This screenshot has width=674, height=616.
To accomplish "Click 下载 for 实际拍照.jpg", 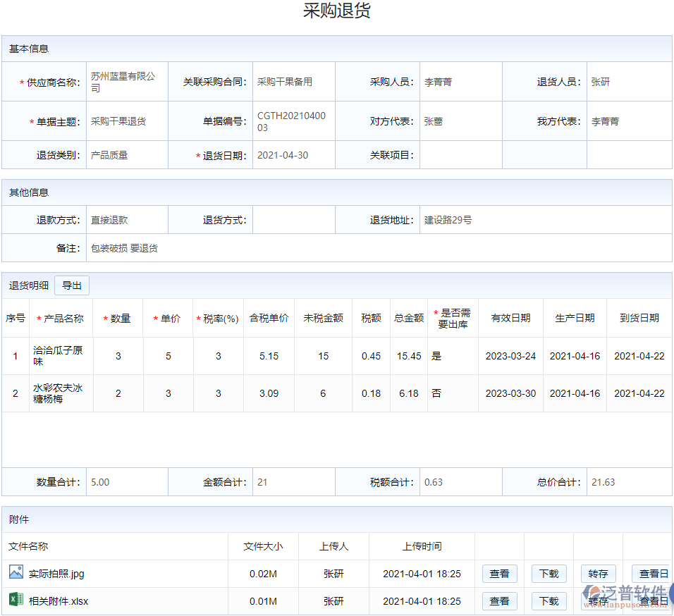I will (549, 573).
